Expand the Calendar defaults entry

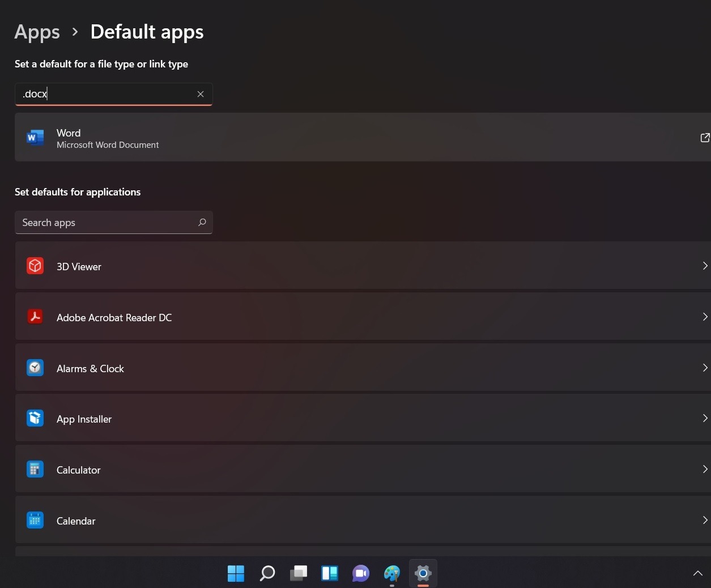point(705,519)
